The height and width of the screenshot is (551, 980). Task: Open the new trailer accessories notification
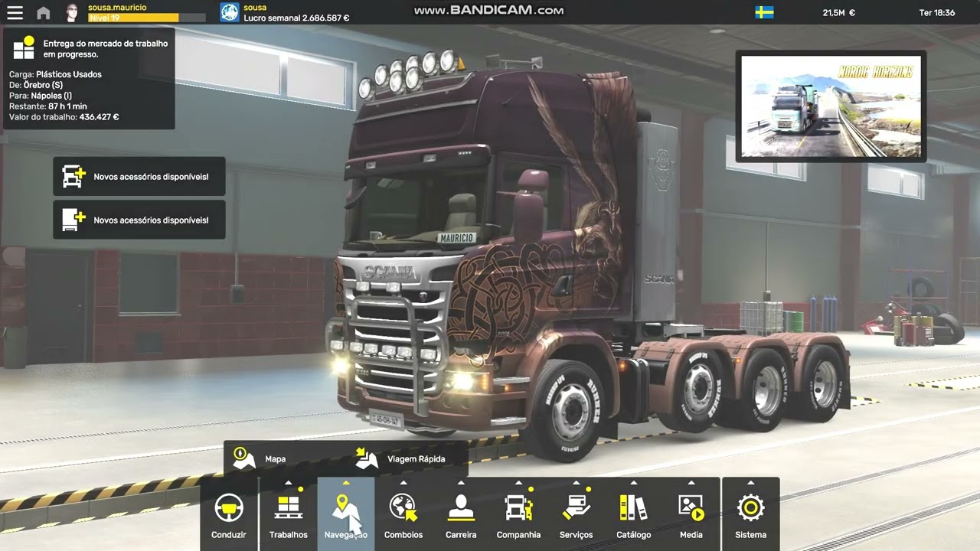pyautogui.click(x=139, y=220)
